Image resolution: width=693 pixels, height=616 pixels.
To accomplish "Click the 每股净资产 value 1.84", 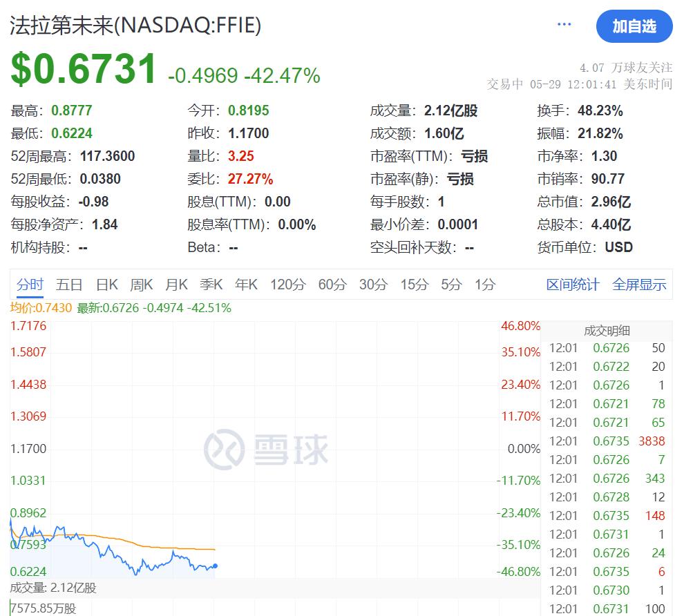I will [x=105, y=224].
